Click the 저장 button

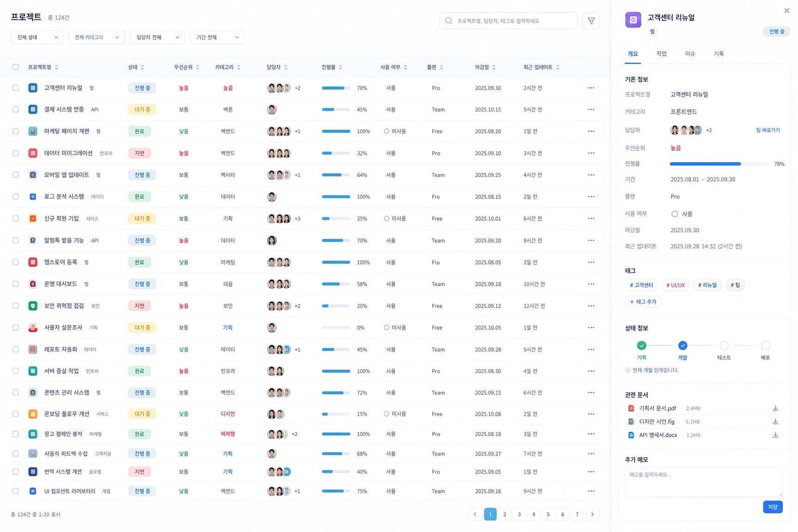[x=773, y=507]
